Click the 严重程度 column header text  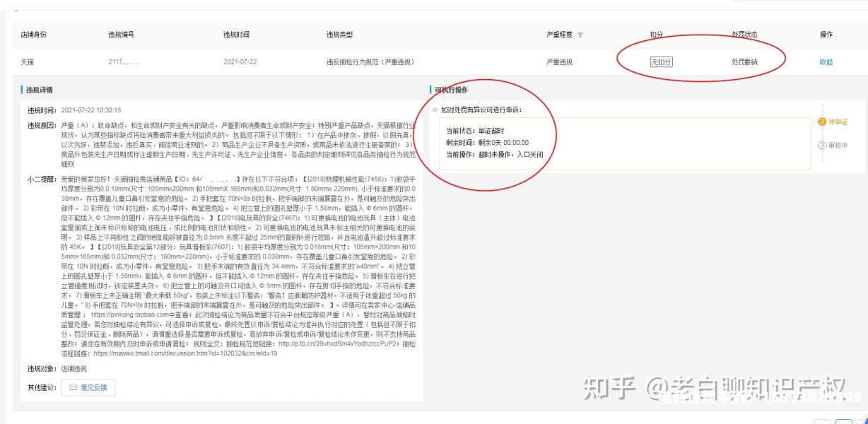point(560,35)
